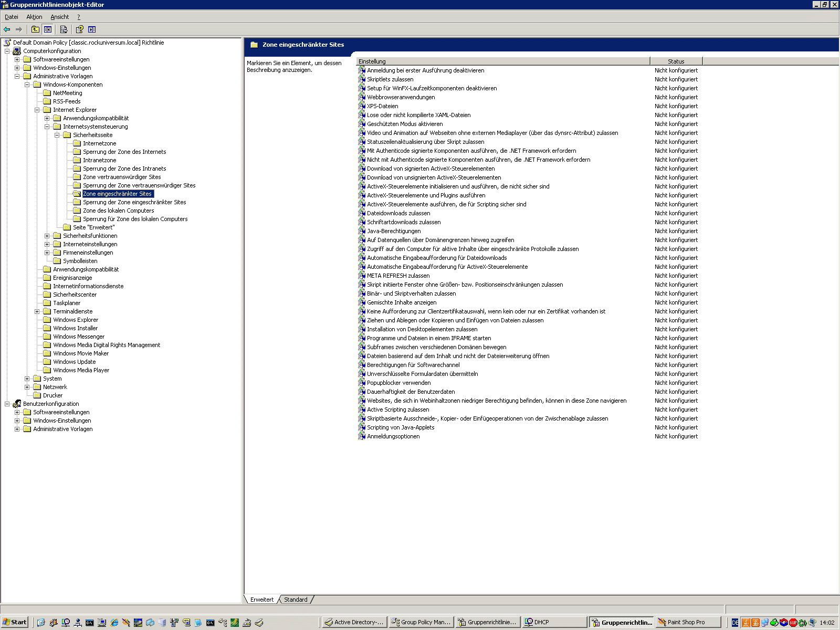Toggle the action pane toolbar icon

click(92, 29)
